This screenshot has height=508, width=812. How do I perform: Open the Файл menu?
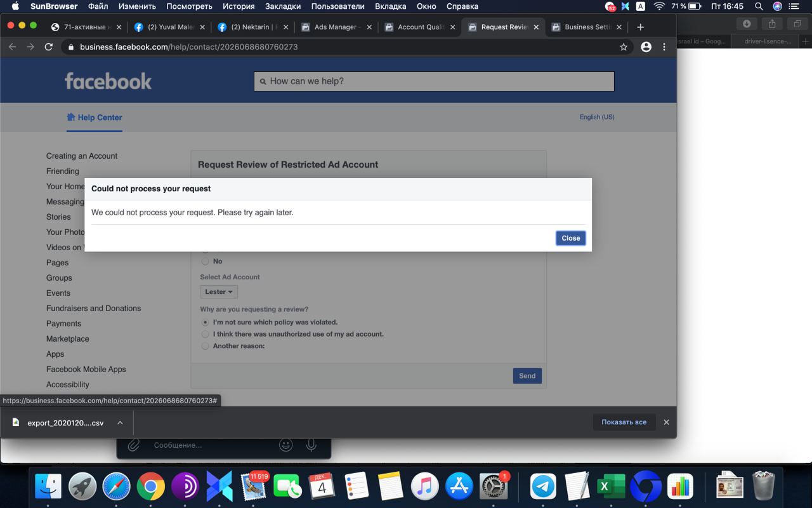(98, 6)
